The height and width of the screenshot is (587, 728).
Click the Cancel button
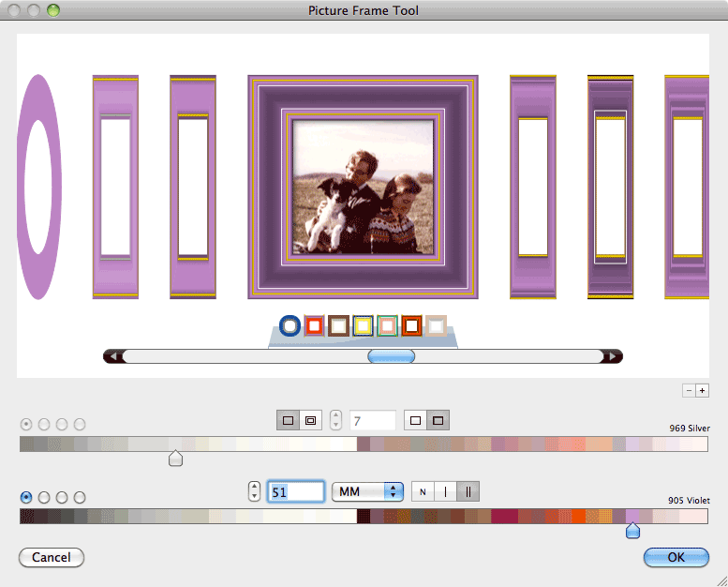pos(52,557)
